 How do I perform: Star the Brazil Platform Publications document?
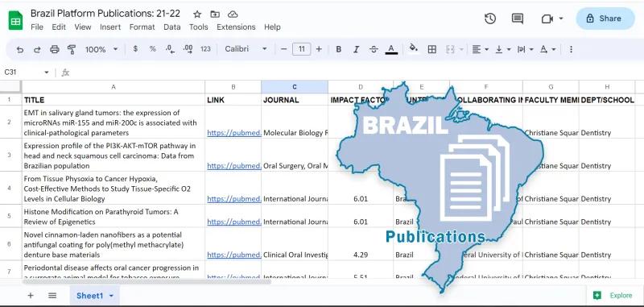pyautogui.click(x=197, y=15)
